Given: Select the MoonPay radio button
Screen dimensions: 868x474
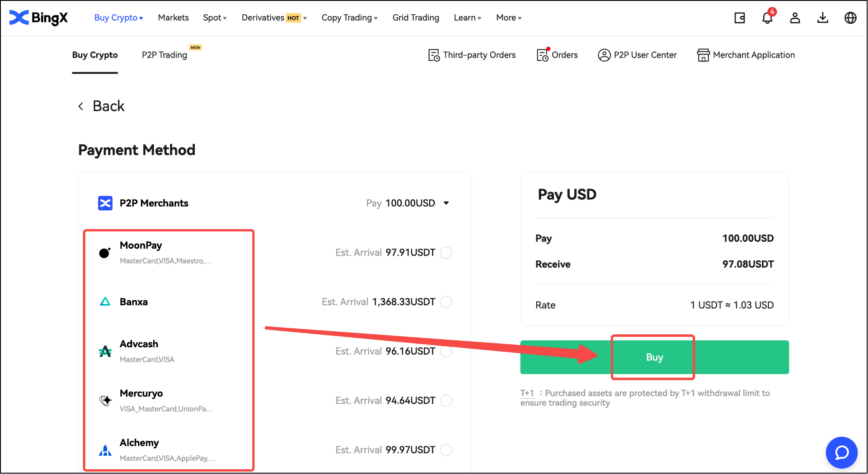Looking at the screenshot, I should [446, 253].
